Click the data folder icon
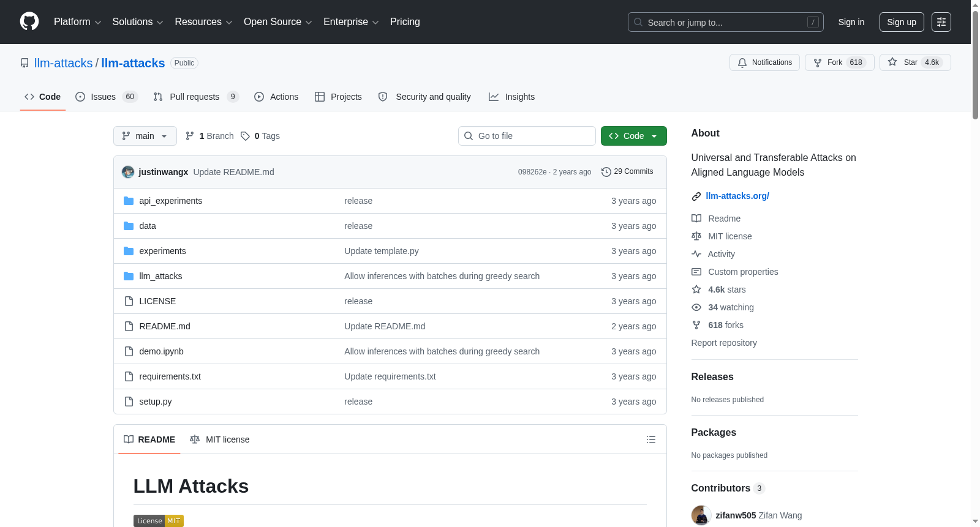980x527 pixels. 129,226
